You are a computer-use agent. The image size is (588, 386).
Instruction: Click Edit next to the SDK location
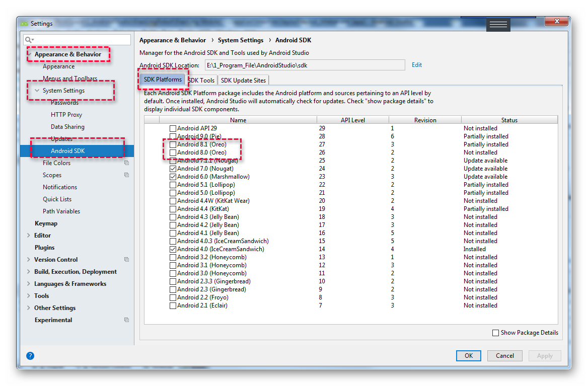click(416, 64)
